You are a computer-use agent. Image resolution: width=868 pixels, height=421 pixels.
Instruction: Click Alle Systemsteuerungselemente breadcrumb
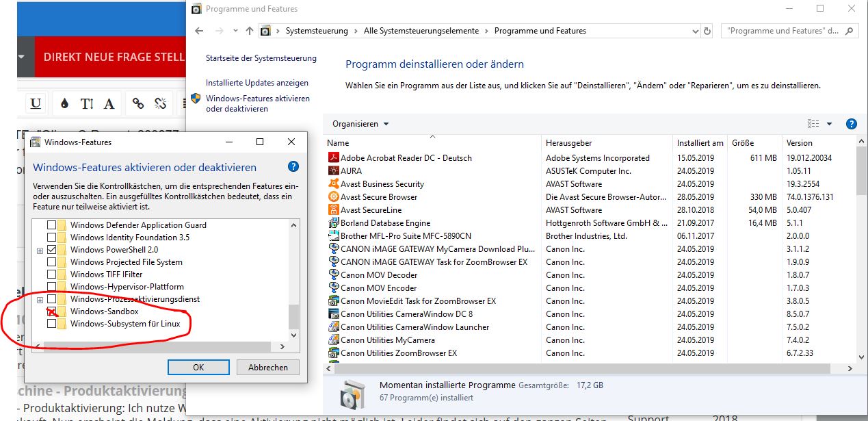click(421, 31)
